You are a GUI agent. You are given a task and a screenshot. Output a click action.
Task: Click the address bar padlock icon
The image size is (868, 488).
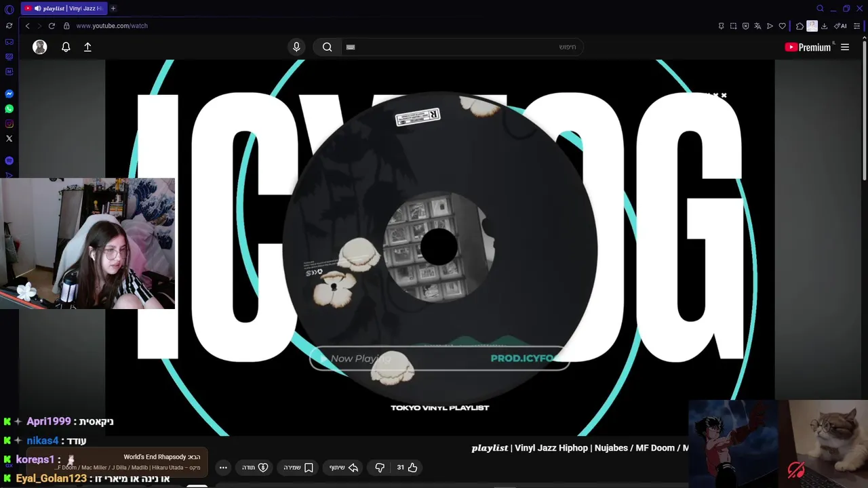pyautogui.click(x=66, y=26)
